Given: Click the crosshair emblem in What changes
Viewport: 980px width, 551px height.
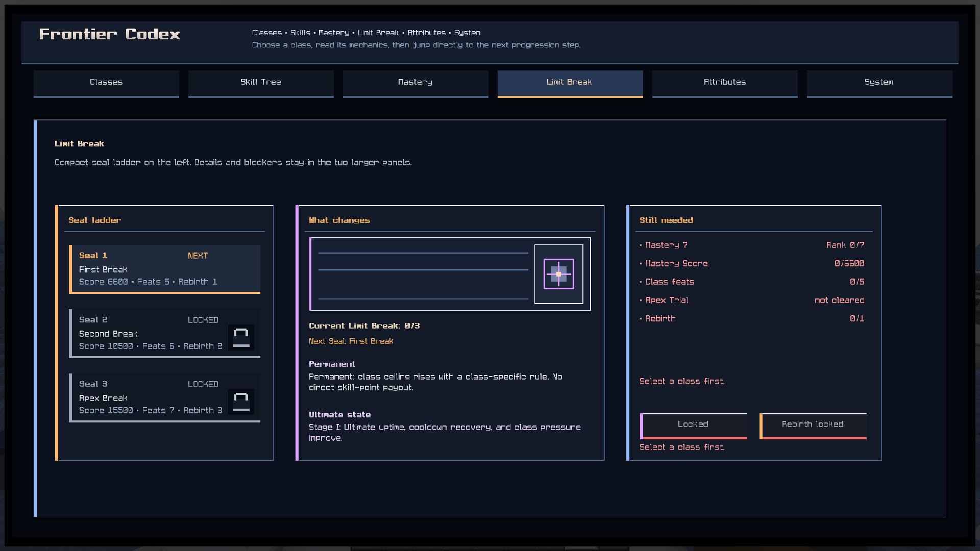Looking at the screenshot, I should tap(559, 274).
